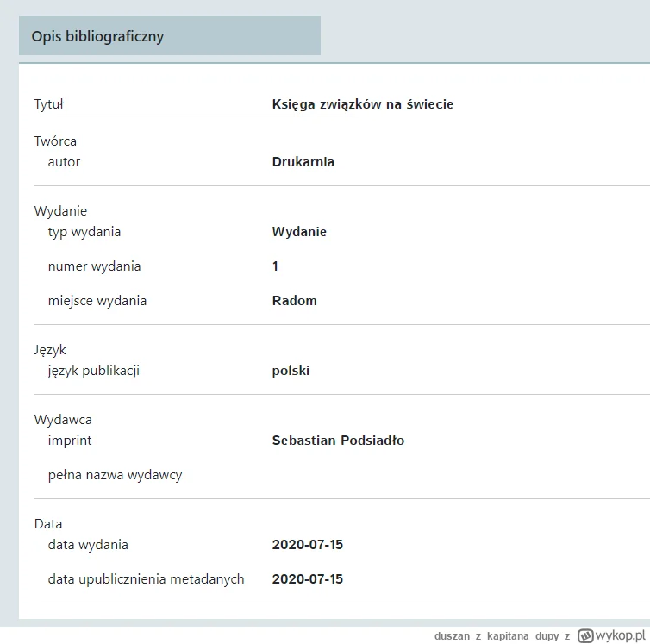Select the author value Drukarnia
650x644 pixels.
303,162
